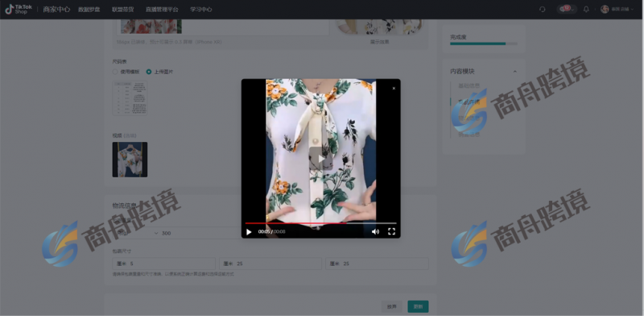Open the notifications bell
This screenshot has width=644, height=316.
pyautogui.click(x=586, y=9)
